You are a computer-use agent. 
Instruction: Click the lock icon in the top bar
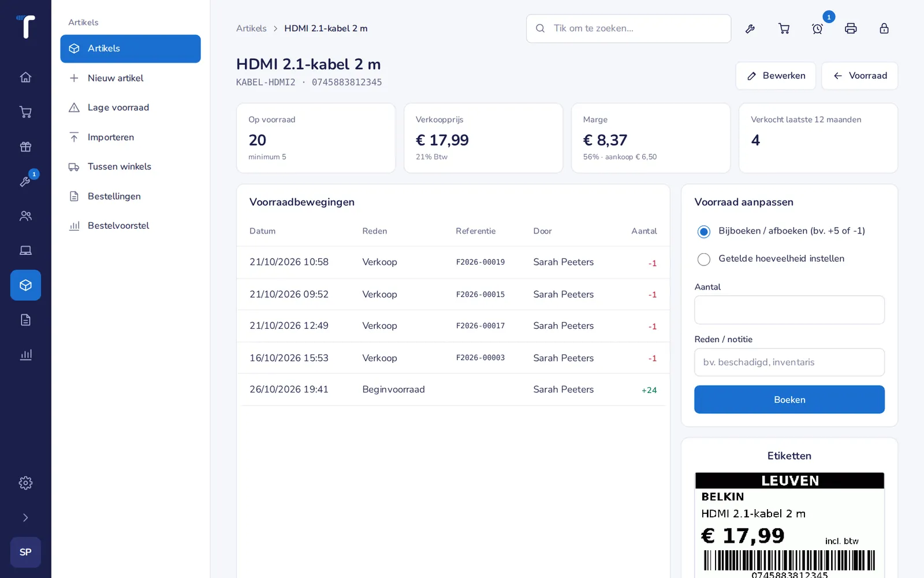coord(884,28)
